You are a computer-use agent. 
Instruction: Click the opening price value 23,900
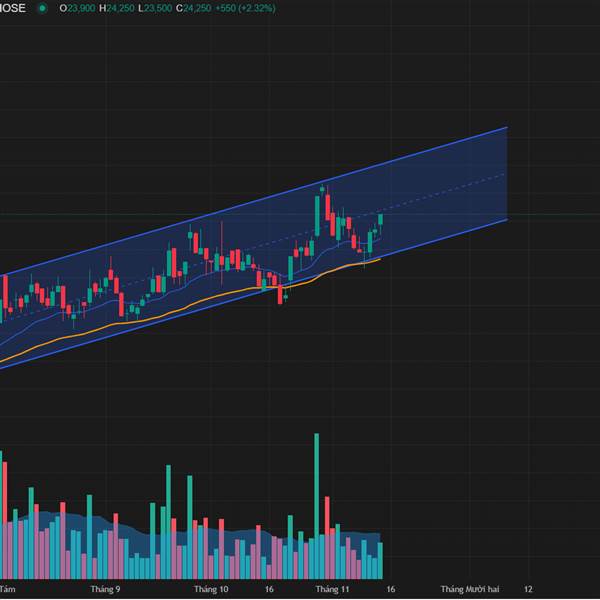pos(81,8)
